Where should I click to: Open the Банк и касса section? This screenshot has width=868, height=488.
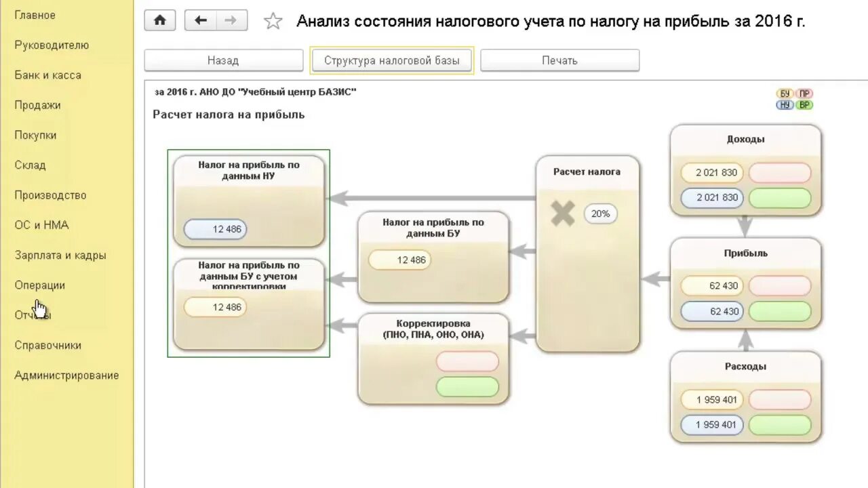[x=47, y=75]
